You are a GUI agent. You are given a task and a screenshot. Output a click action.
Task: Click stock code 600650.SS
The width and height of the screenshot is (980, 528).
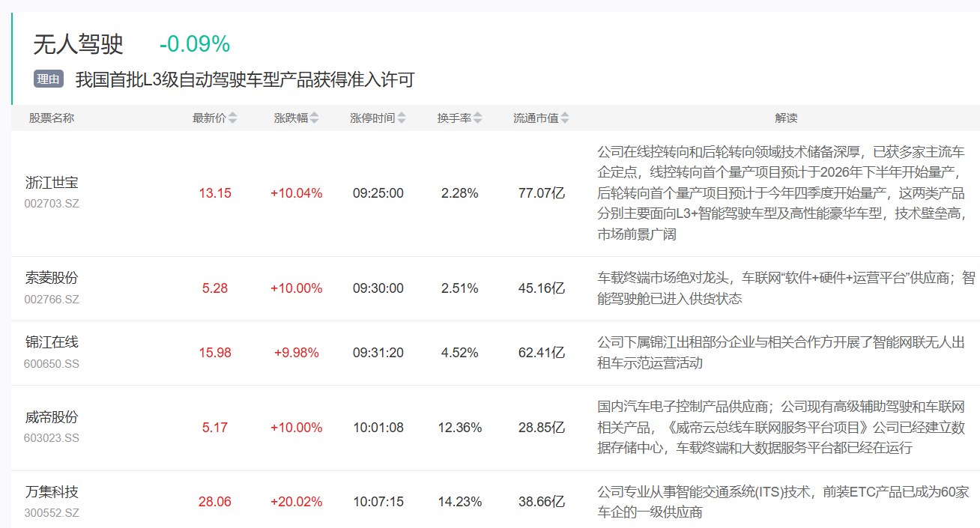click(x=52, y=364)
